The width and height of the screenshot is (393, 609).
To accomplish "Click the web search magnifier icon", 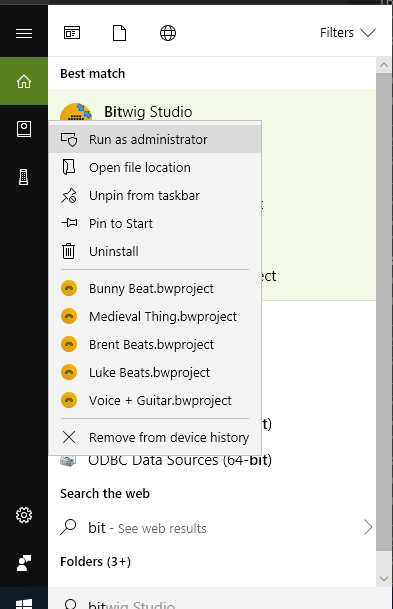I will (x=68, y=527).
